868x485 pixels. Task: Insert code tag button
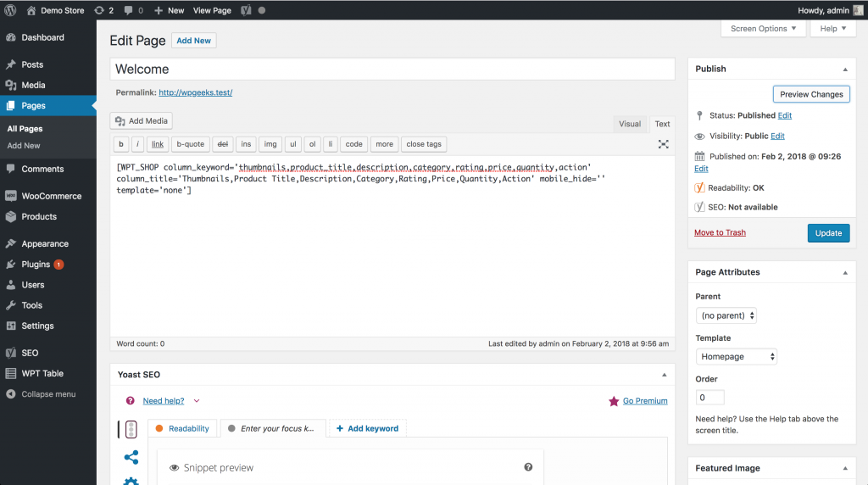(353, 144)
